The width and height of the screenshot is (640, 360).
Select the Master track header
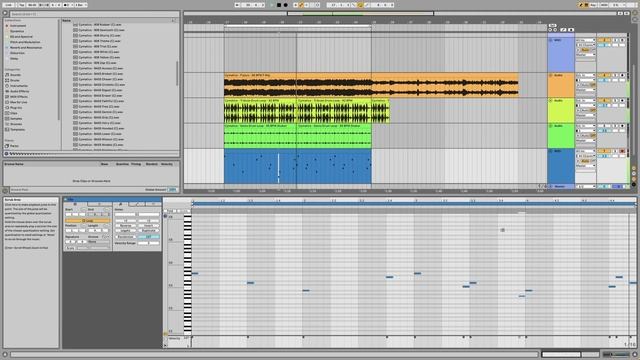tap(560, 187)
